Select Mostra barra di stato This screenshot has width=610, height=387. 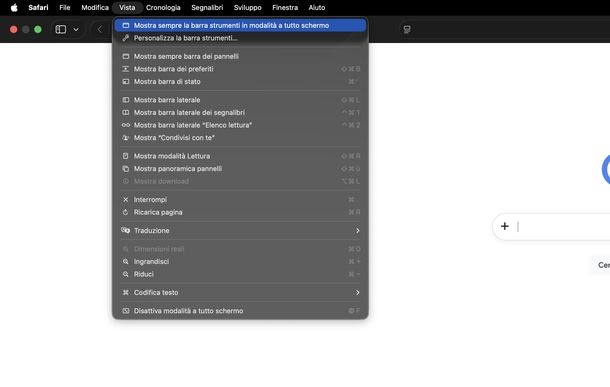click(240, 82)
